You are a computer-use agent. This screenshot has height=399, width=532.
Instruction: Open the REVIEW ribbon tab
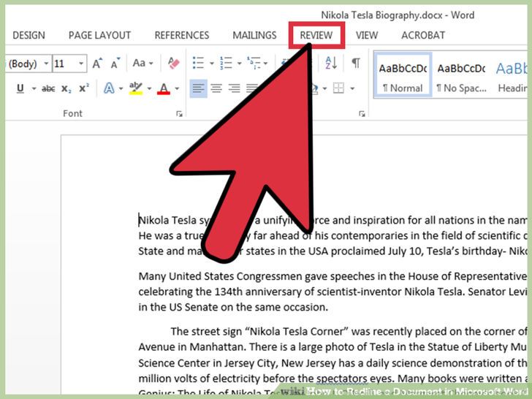(316, 35)
